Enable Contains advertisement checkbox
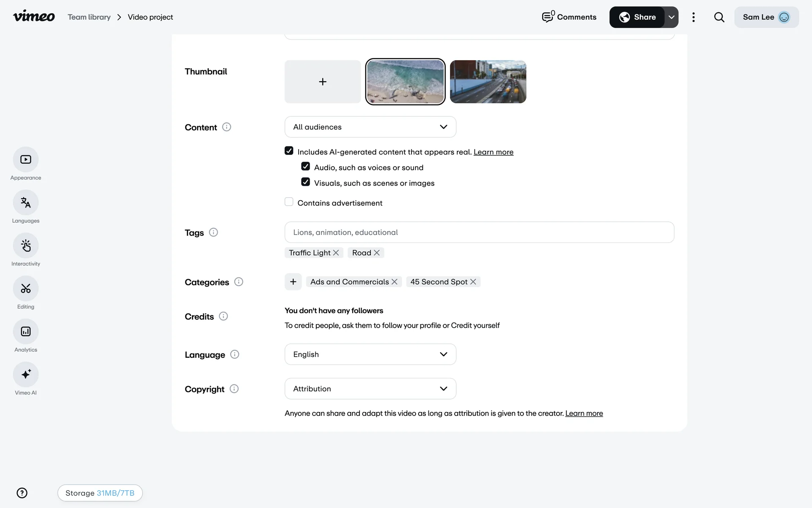This screenshot has width=812, height=508. [289, 202]
